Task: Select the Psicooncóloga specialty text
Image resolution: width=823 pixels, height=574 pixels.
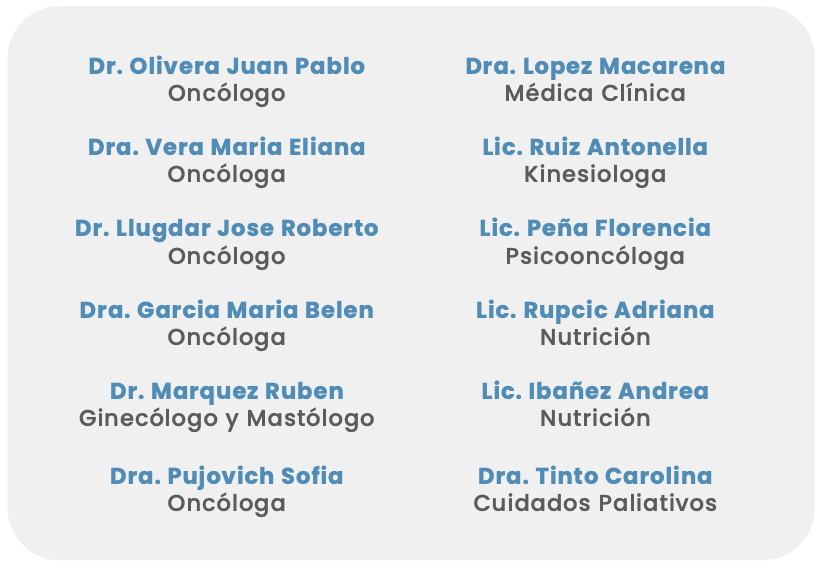Action: coord(595,257)
